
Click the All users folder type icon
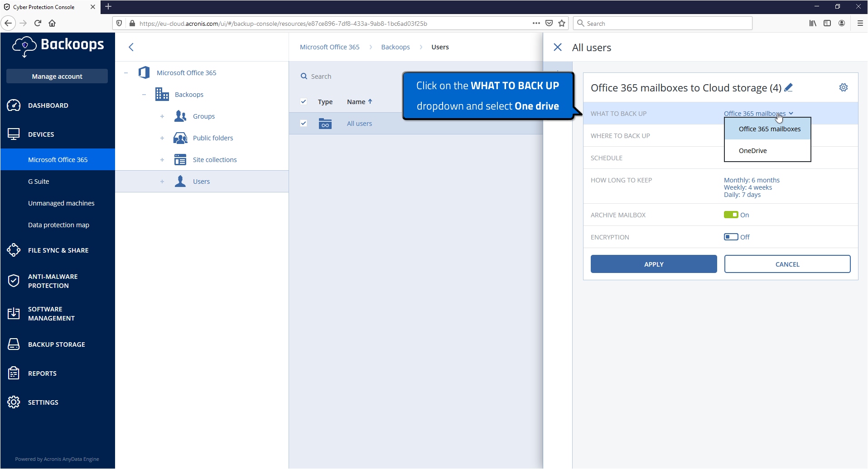pyautogui.click(x=325, y=124)
